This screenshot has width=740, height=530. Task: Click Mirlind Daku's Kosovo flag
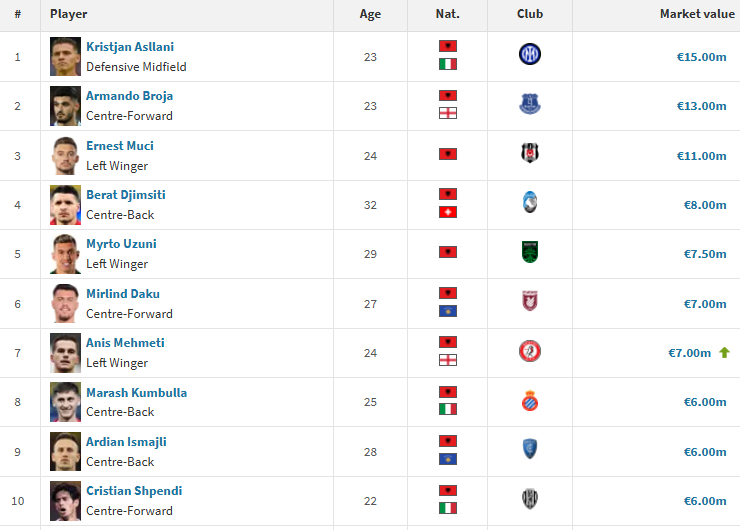tap(447, 311)
